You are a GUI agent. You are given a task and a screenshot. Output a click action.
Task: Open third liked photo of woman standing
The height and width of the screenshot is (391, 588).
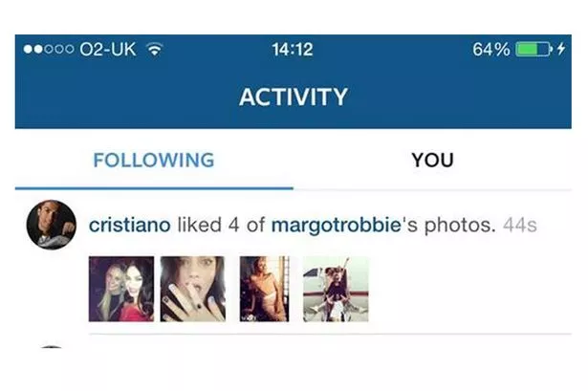point(265,289)
